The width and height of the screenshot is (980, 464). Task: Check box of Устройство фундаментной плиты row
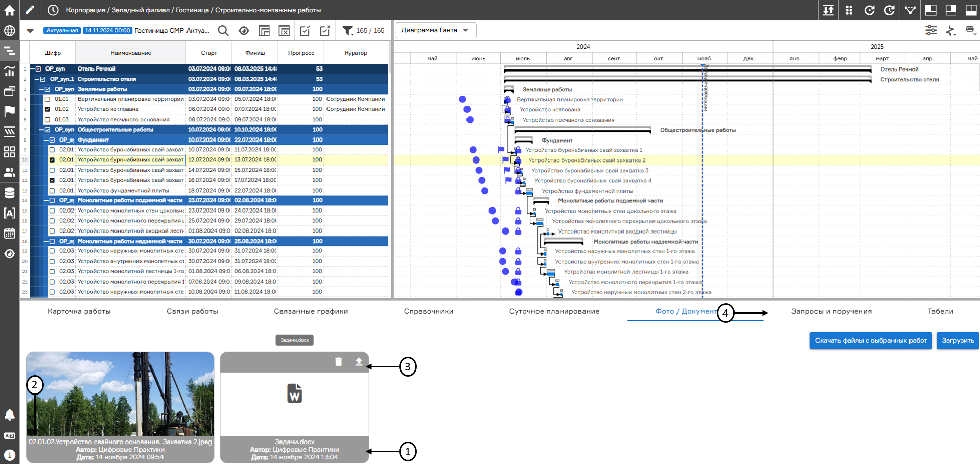tap(52, 191)
